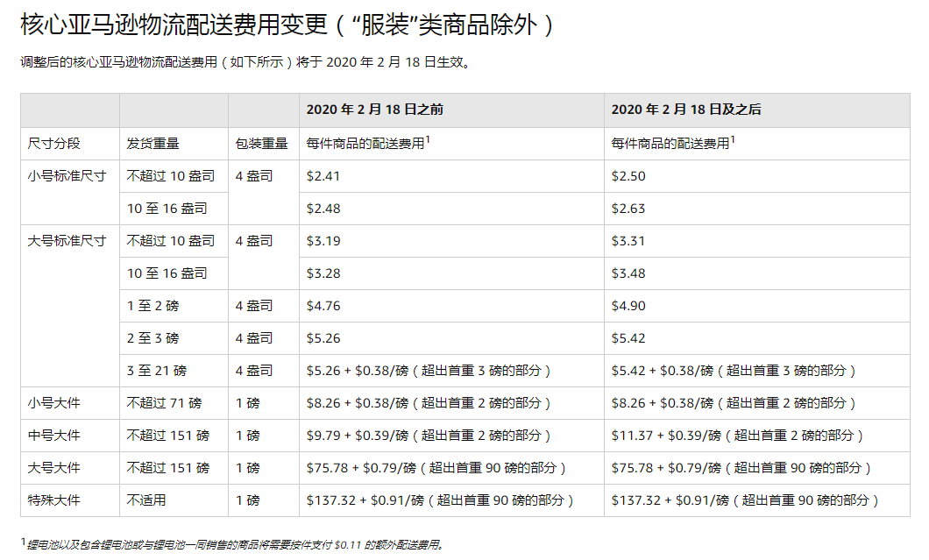Click 不超过 151 磅 in the 中号大件 row
929x560 pixels.
tap(168, 436)
